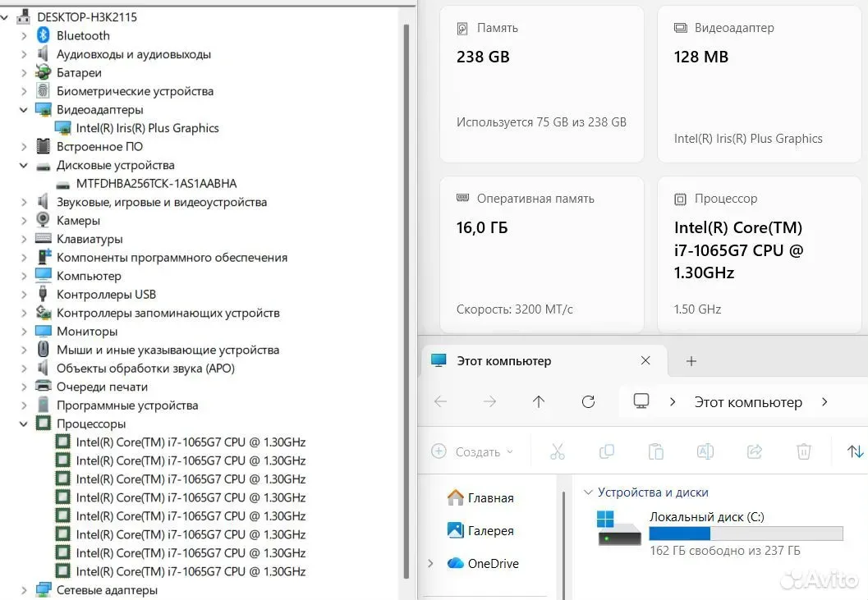Screen dimensions: 868x600
Task: Select Объекты обработки звука (APO)
Action: pyautogui.click(x=145, y=369)
